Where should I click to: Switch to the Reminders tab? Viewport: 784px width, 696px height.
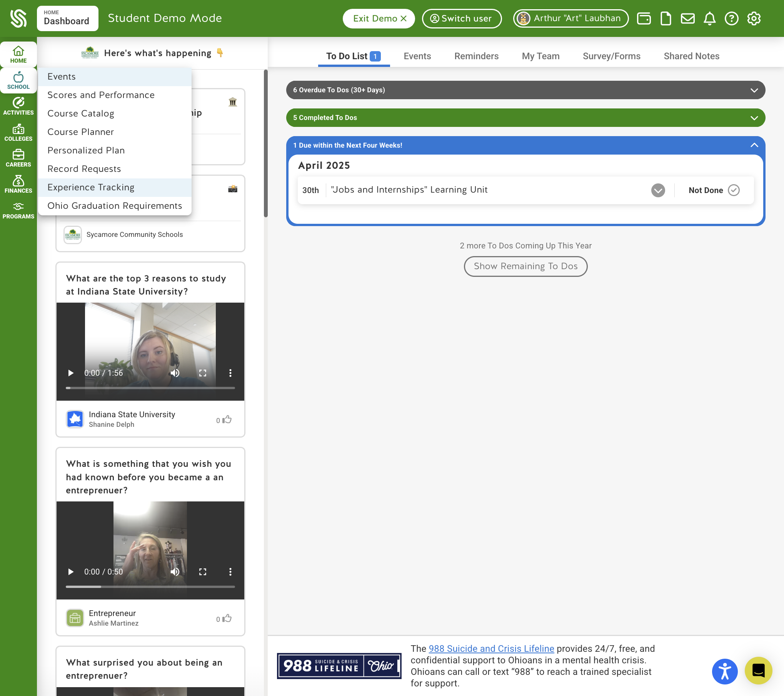(476, 56)
